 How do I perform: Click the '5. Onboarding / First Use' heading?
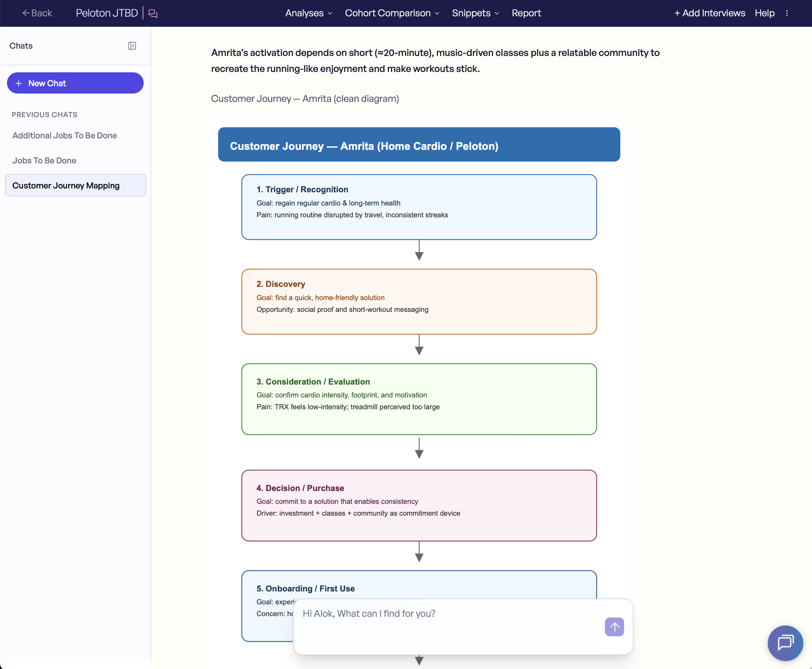click(306, 588)
